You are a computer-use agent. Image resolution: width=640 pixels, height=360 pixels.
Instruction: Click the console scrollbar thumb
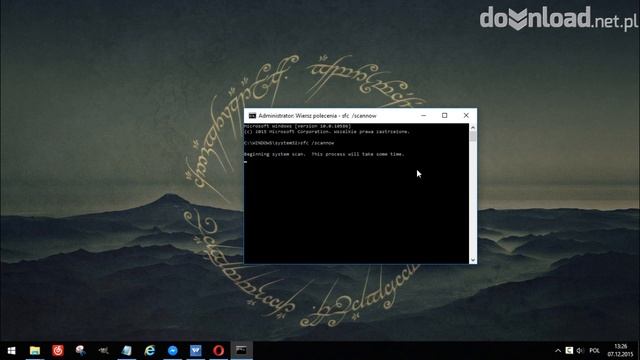[473, 137]
